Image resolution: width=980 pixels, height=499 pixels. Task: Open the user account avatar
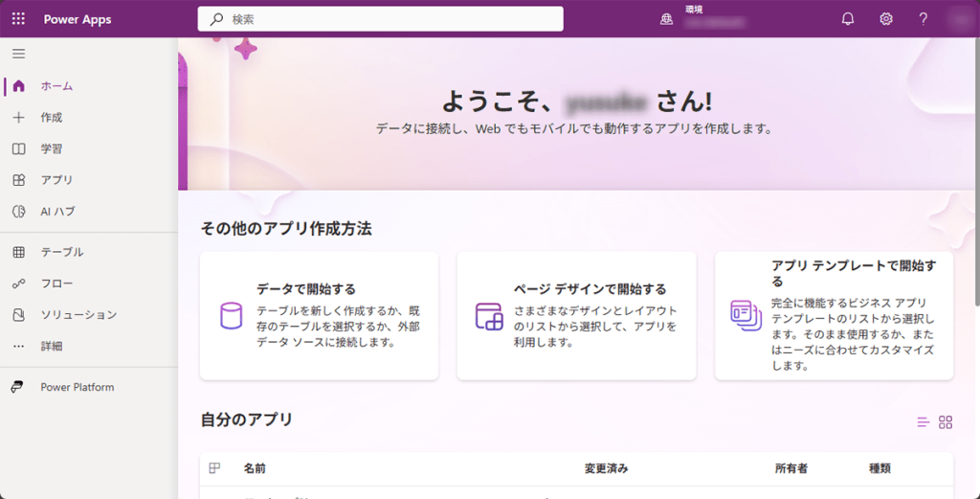coord(961,19)
